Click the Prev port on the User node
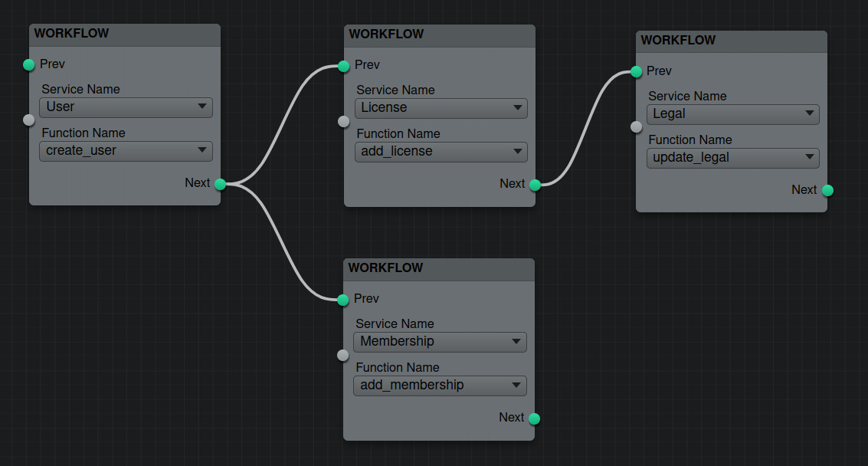This screenshot has width=868, height=466. click(x=29, y=64)
